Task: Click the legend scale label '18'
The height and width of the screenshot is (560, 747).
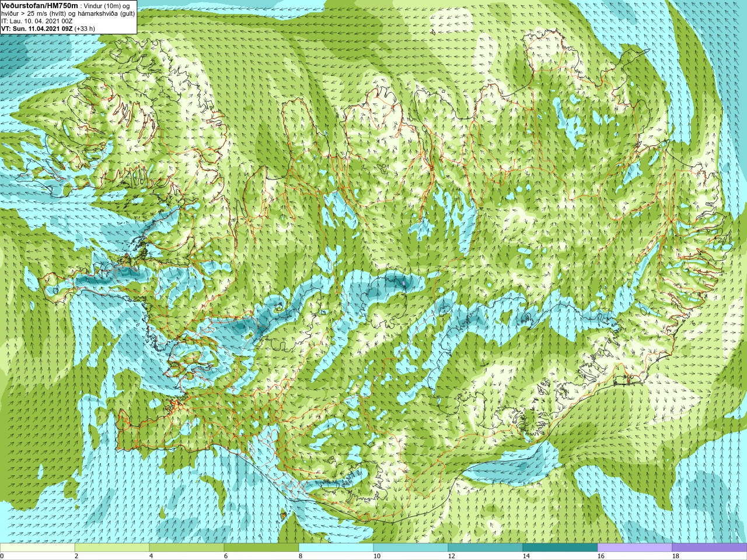Action: 675,556
